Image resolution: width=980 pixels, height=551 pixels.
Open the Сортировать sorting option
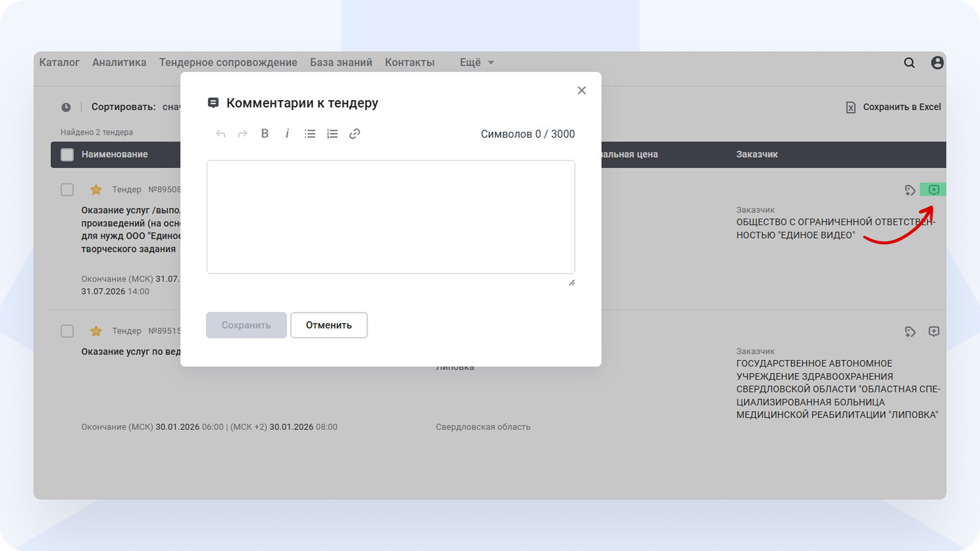[136, 107]
